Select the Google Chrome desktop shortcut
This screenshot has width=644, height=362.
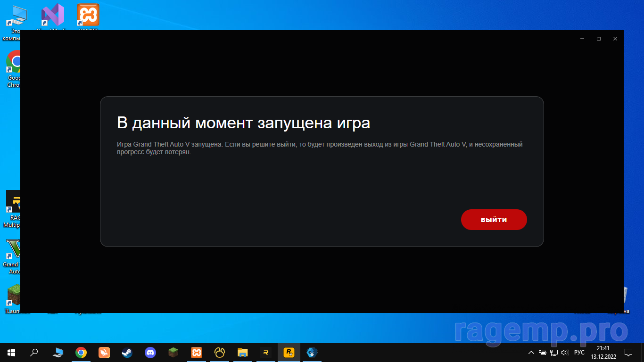[14, 69]
